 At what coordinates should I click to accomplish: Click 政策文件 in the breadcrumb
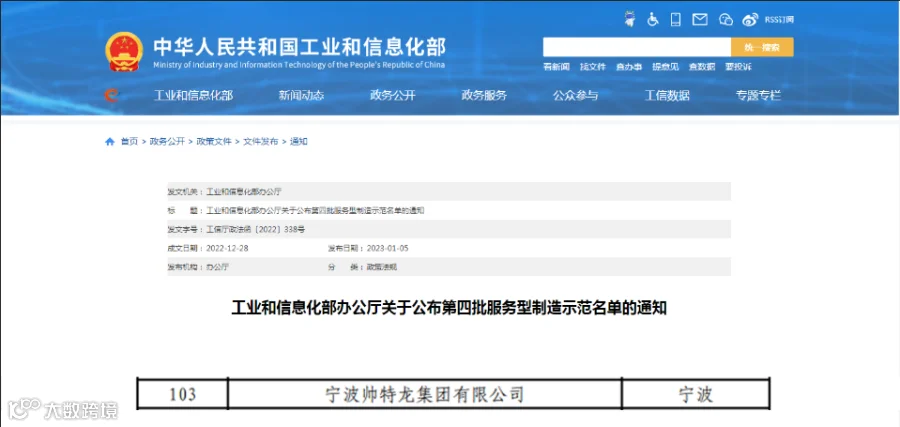pos(214,142)
